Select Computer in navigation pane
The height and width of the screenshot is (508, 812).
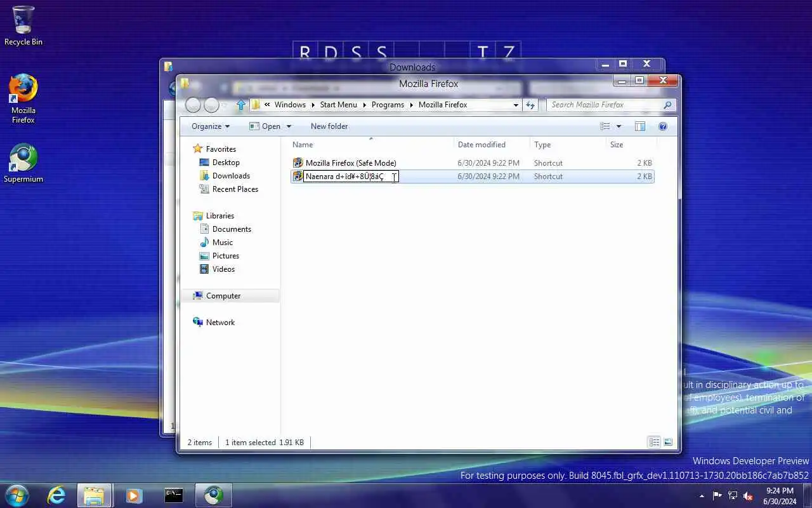(x=223, y=296)
